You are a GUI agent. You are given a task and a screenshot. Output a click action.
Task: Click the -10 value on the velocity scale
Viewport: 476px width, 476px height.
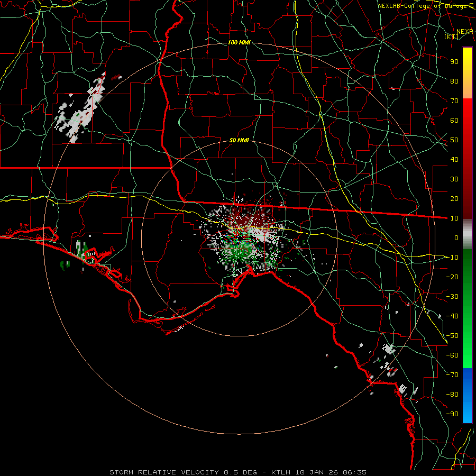point(452,258)
